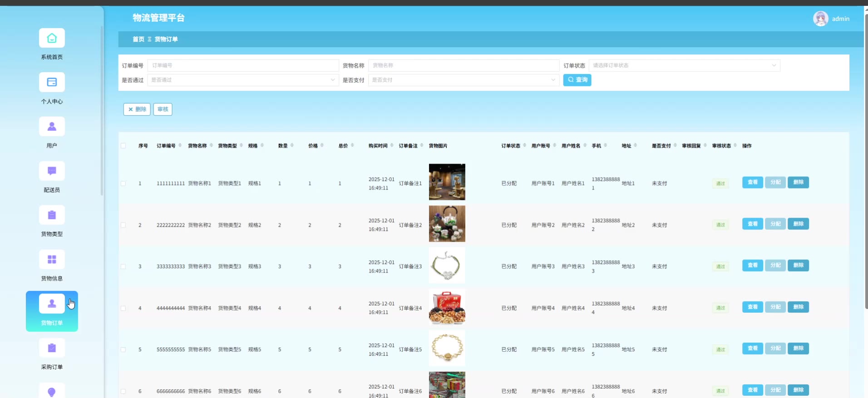Open the teapot image for 货物名称2
Image resolution: width=868 pixels, height=398 pixels.
coord(447,224)
